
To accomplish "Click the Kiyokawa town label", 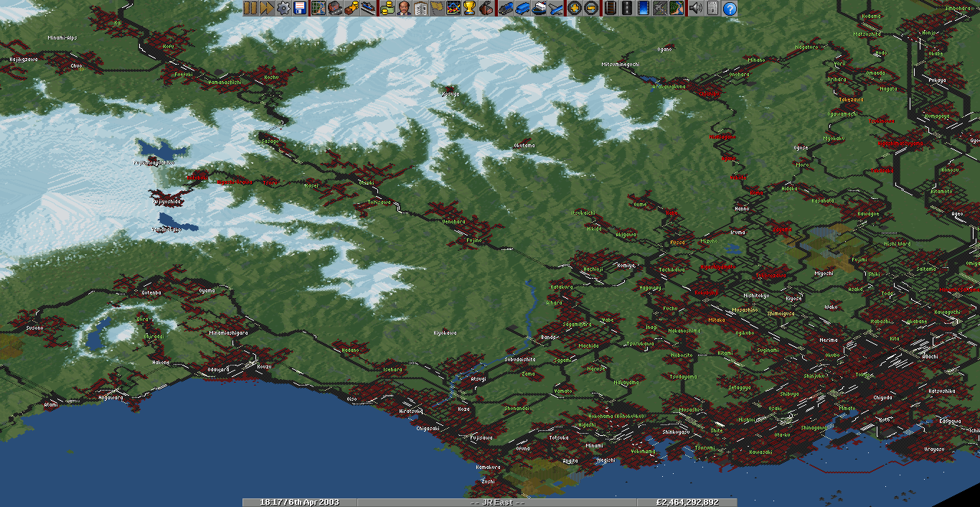I will [x=445, y=333].
